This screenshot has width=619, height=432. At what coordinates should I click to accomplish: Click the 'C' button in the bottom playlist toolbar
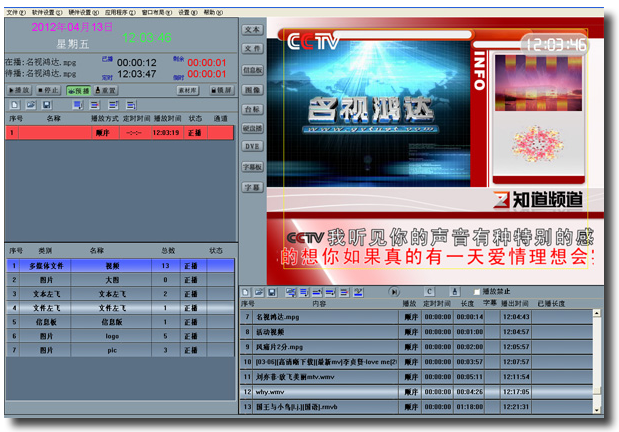[x=429, y=291]
